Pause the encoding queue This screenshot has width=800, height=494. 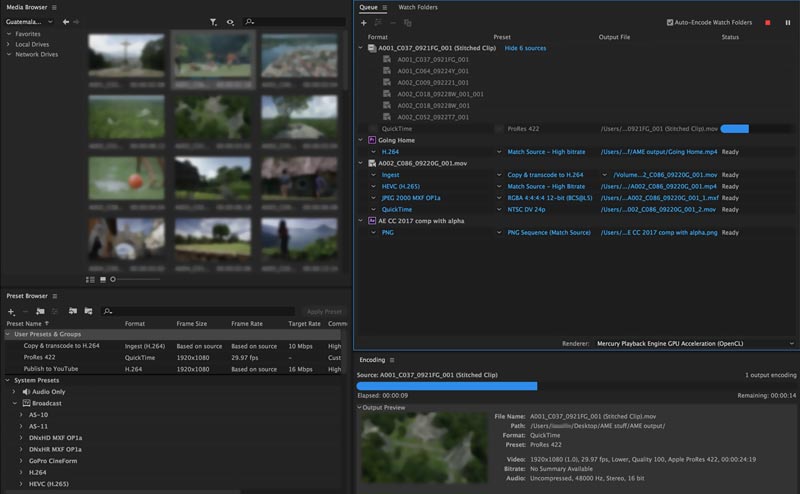click(x=788, y=23)
